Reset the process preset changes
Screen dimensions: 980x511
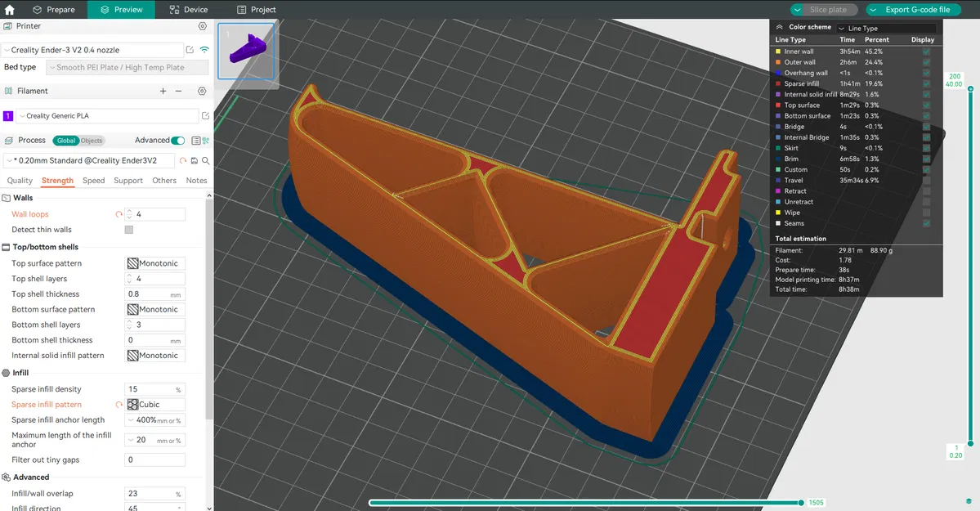coord(183,161)
